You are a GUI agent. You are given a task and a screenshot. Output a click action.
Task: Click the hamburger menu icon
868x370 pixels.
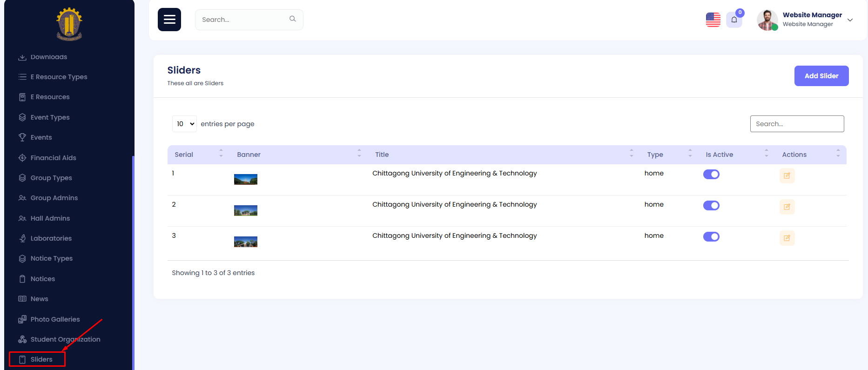[169, 20]
